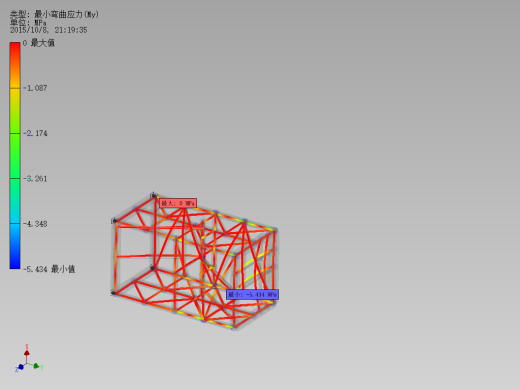Screen dimensions: 520x390
Task: Click the blue minimum -5.434 MPa probe label
Action: (252, 295)
